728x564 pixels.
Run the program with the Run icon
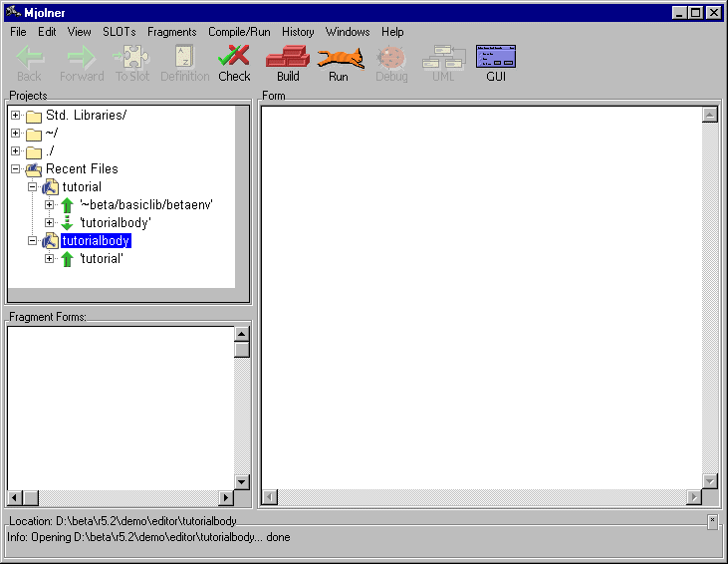[x=339, y=58]
